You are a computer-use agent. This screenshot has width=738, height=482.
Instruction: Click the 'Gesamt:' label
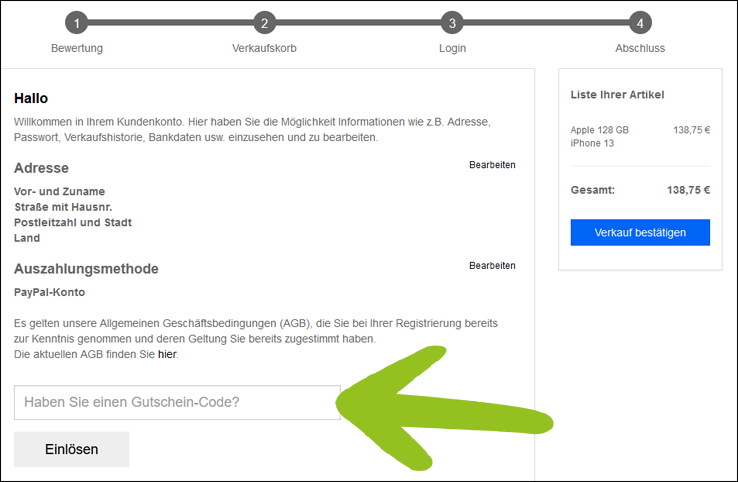pyautogui.click(x=593, y=190)
